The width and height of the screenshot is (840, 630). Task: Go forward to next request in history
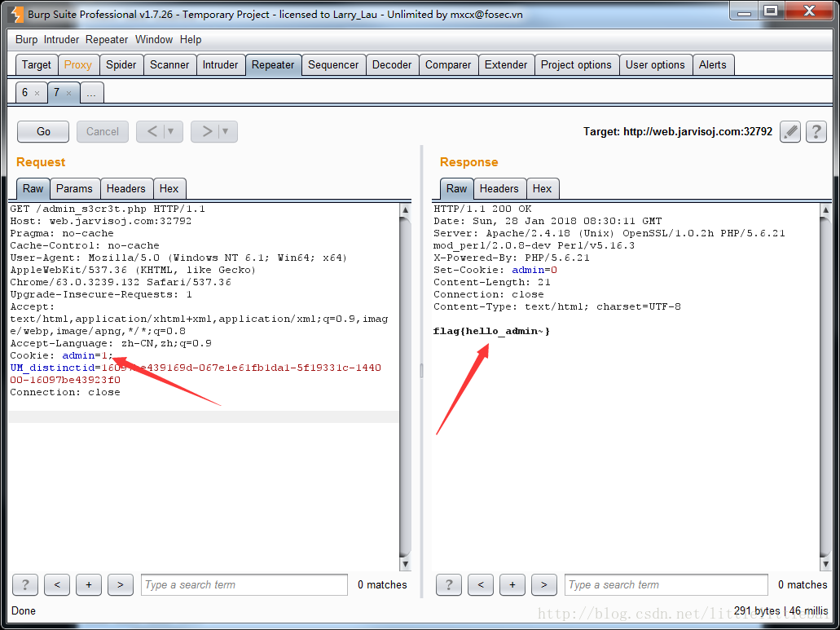[x=207, y=131]
